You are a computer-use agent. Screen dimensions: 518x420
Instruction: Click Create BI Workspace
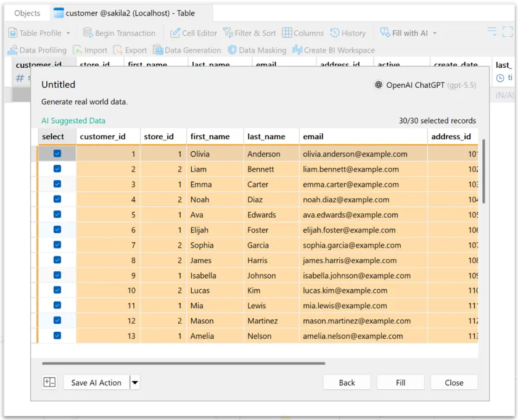334,50
